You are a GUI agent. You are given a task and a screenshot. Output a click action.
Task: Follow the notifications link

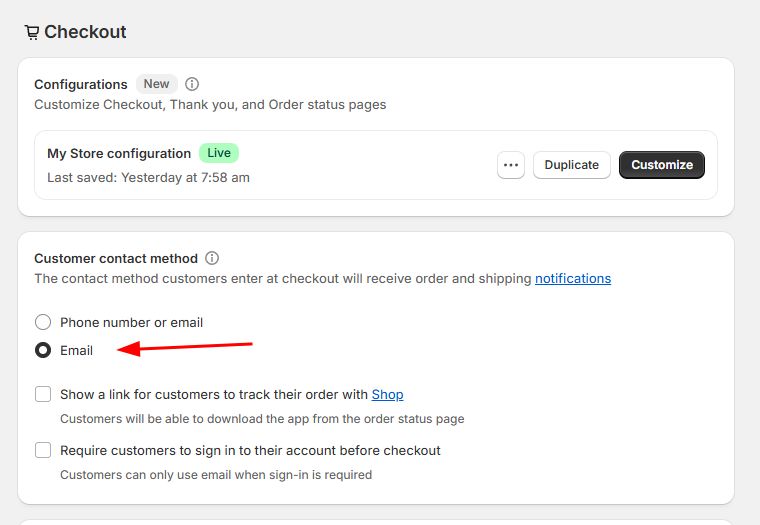tap(573, 279)
